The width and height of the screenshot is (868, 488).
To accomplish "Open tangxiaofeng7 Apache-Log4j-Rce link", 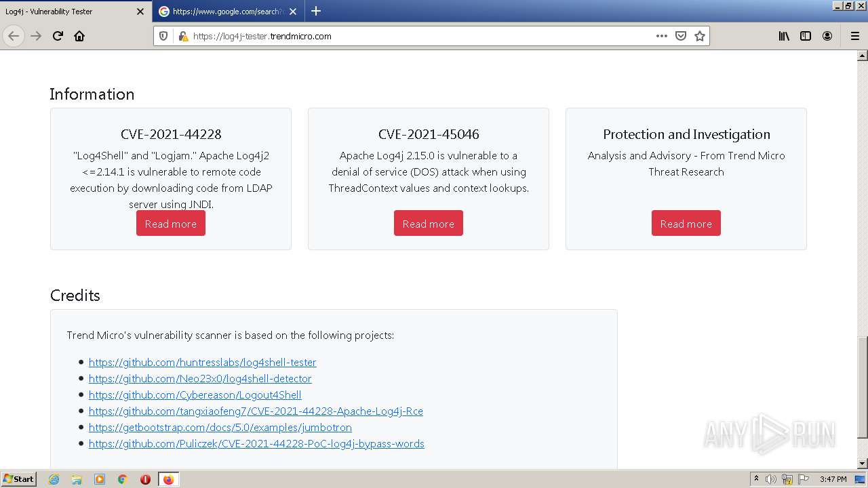I will [x=256, y=411].
